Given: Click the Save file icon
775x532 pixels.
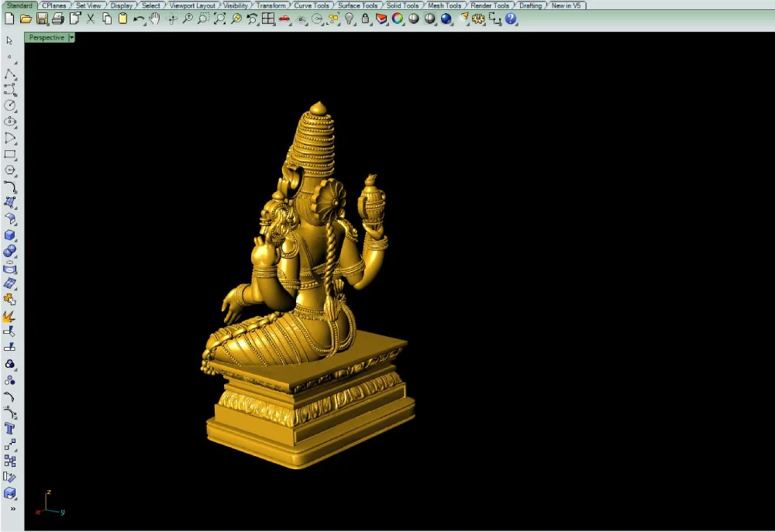Looking at the screenshot, I should (42, 19).
